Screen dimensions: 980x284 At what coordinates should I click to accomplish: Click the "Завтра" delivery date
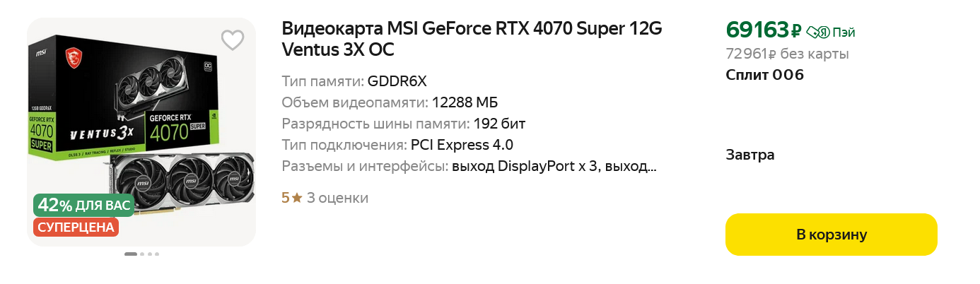click(749, 155)
